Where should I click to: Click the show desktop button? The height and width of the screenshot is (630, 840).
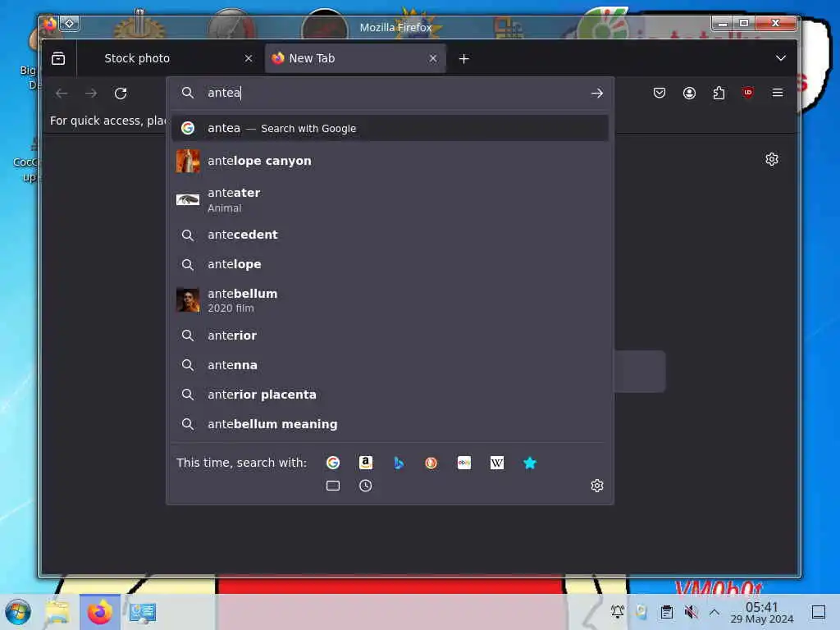click(x=819, y=612)
